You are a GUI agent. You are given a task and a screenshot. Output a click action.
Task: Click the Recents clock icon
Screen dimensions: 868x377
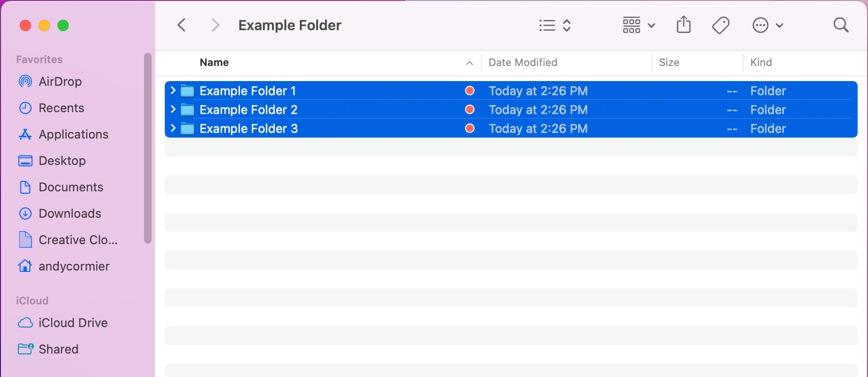click(25, 108)
